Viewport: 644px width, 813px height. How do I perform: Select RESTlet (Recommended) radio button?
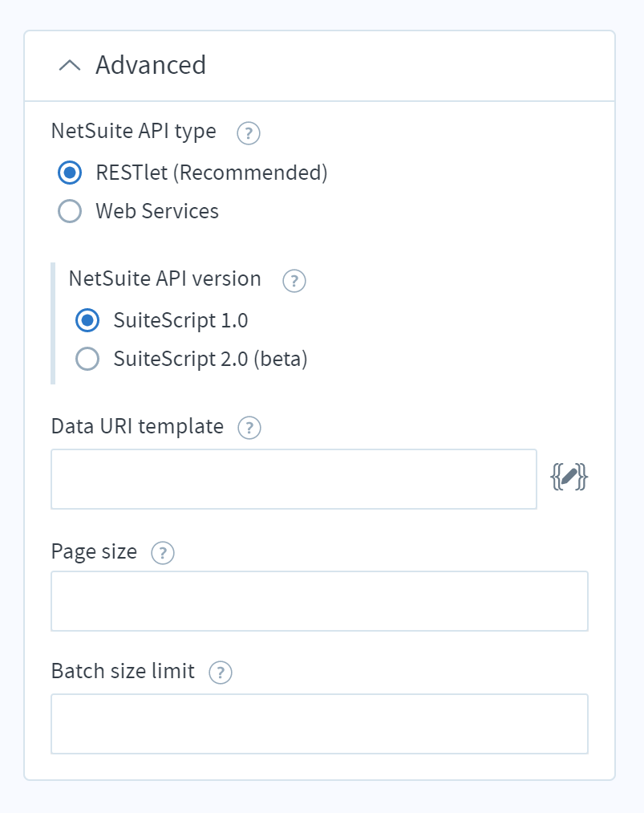pos(70,173)
